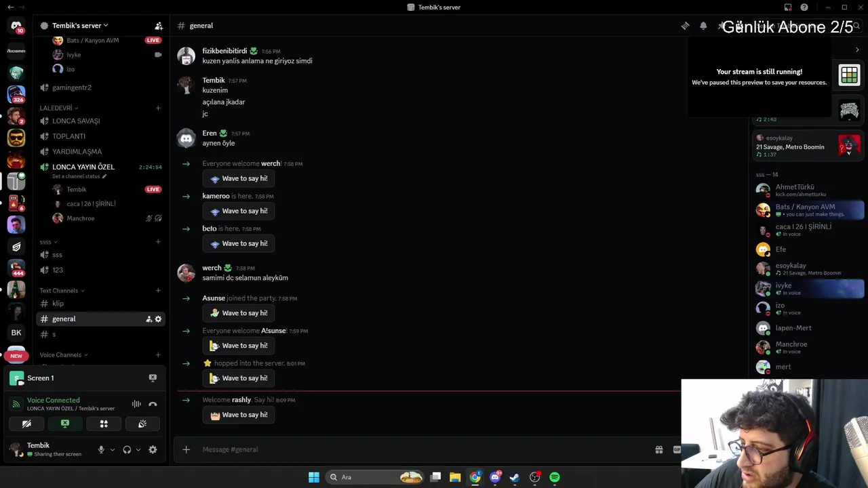Wave to Asunse's joined-the-party message

[239, 313]
